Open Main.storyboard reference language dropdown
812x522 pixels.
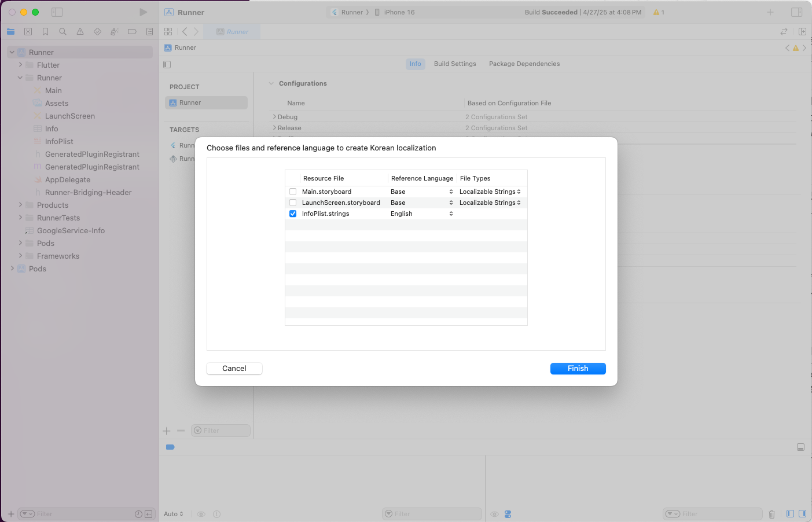[422, 192]
